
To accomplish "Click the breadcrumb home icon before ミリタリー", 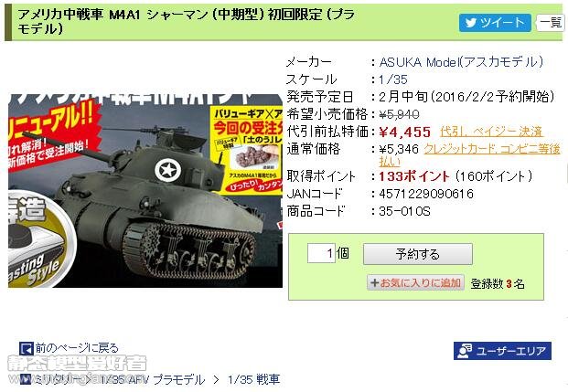I will [x=26, y=379].
